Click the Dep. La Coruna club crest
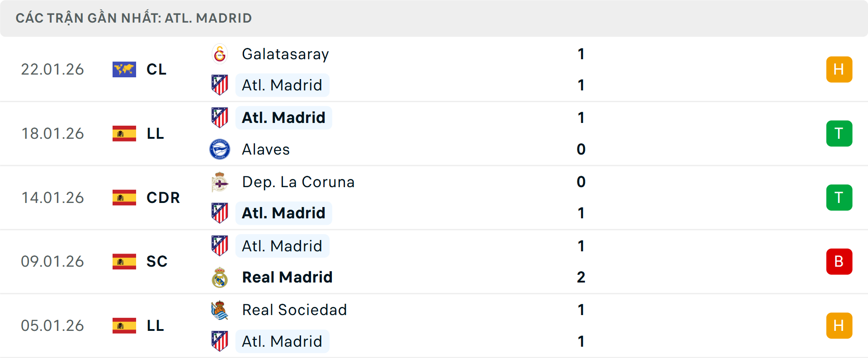Image resolution: width=868 pixels, height=358 pixels. (x=221, y=182)
